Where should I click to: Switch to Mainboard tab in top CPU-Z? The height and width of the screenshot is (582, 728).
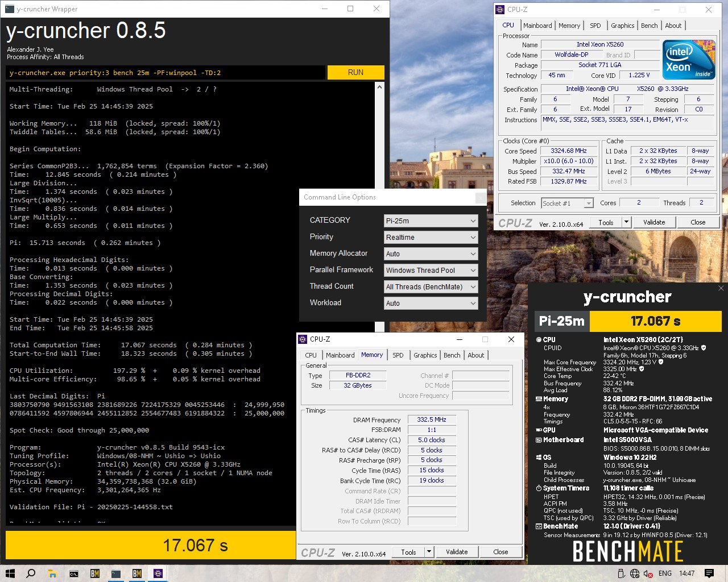tap(537, 26)
